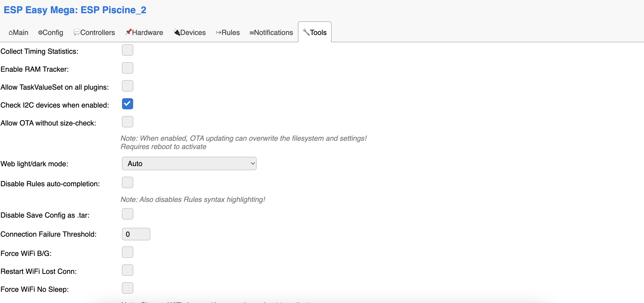Tick Disable Rules auto-completion checkbox

[128, 183]
